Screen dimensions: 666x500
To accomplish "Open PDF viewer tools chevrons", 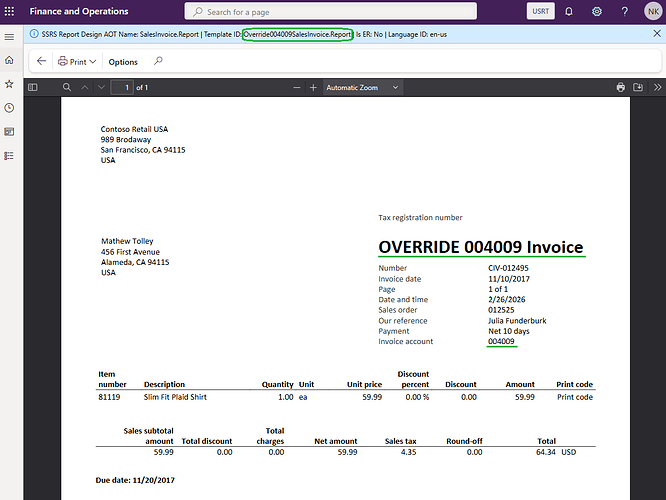I will coord(657,87).
